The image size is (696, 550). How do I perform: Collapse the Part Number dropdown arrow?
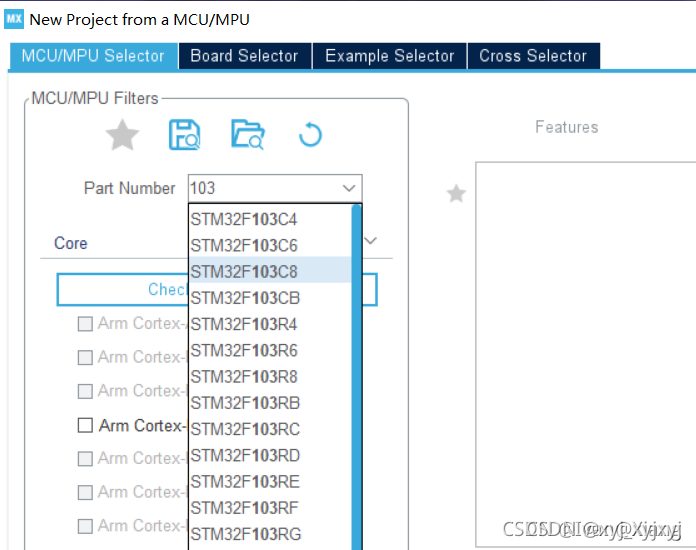[x=349, y=188]
